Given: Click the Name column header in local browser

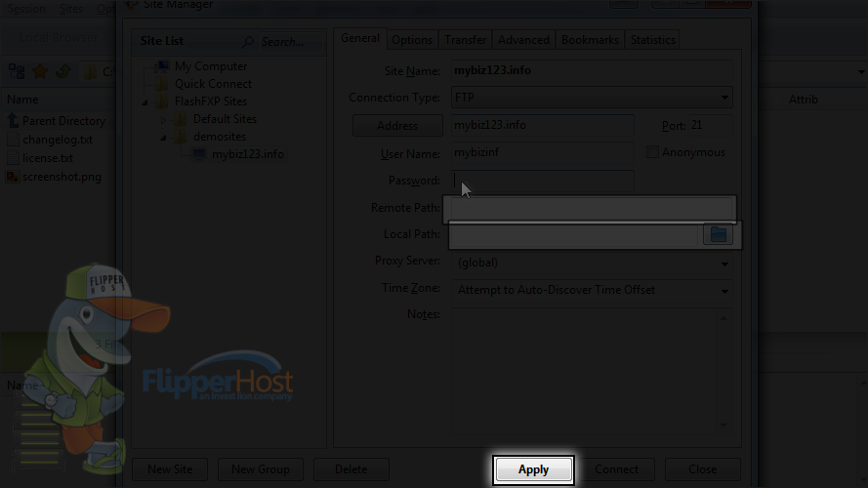Looking at the screenshot, I should coord(22,100).
